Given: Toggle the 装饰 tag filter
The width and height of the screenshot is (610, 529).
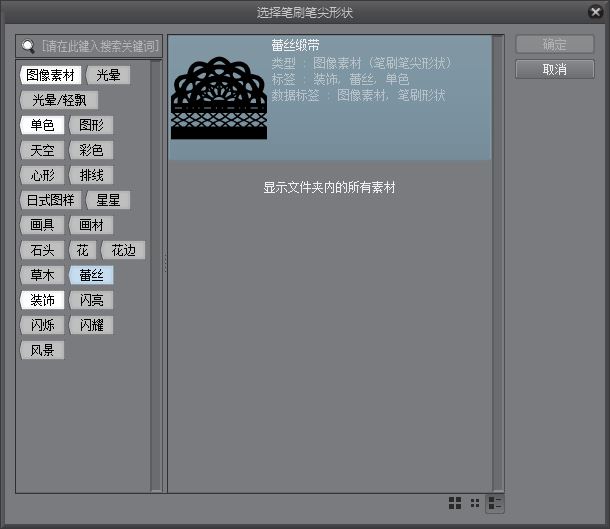Looking at the screenshot, I should tap(42, 300).
